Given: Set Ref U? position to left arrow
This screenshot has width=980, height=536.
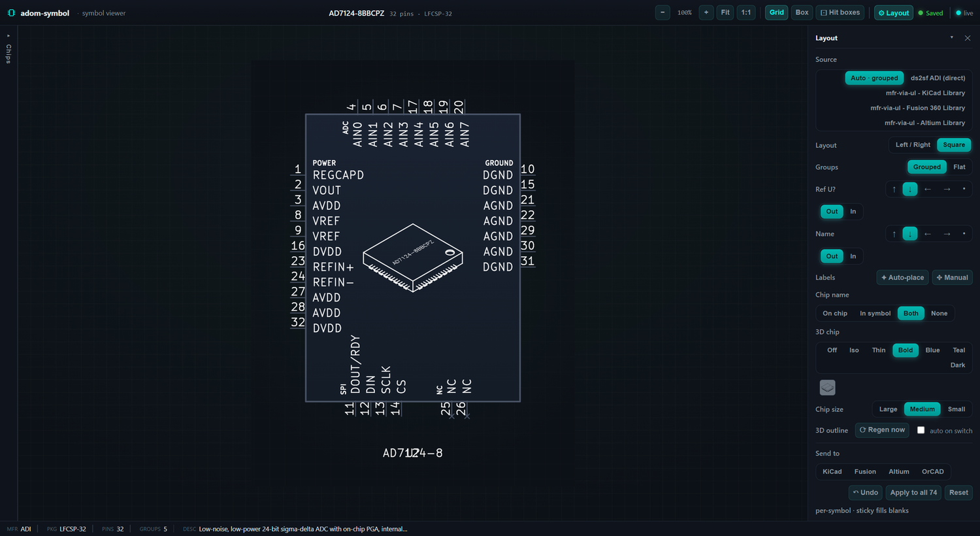Looking at the screenshot, I should (x=927, y=189).
